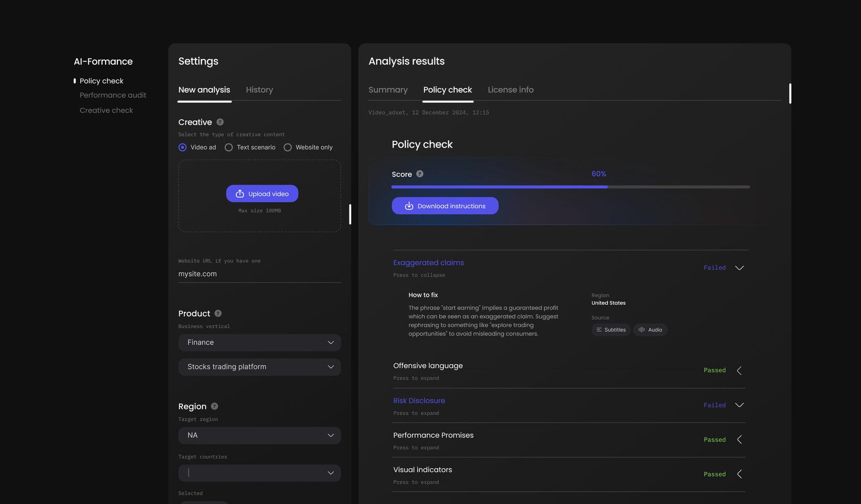Click the Download instructions button
This screenshot has width=861, height=504.
445,206
